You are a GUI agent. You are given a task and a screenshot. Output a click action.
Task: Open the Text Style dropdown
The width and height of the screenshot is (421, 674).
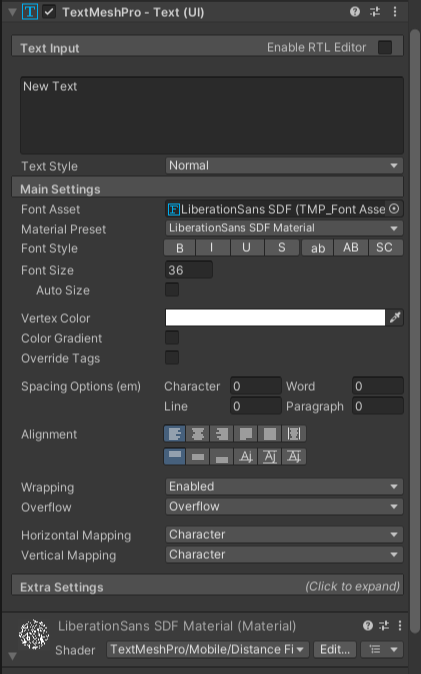pos(284,165)
